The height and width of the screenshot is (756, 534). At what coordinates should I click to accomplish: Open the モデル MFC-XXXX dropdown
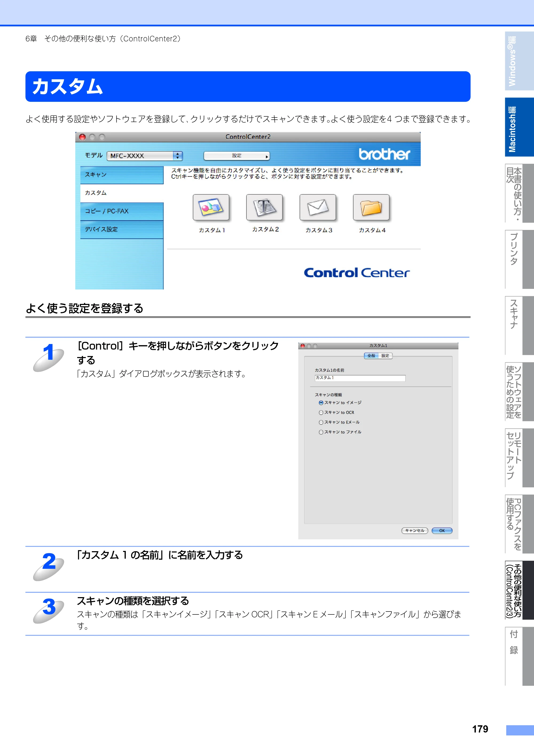pyautogui.click(x=144, y=156)
